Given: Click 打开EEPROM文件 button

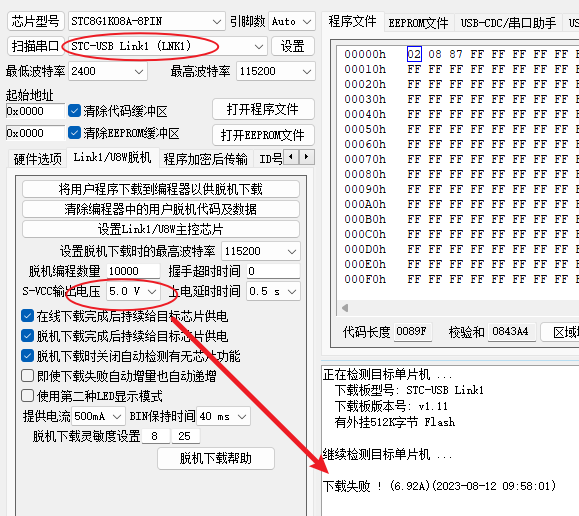Looking at the screenshot, I should click(x=263, y=135).
